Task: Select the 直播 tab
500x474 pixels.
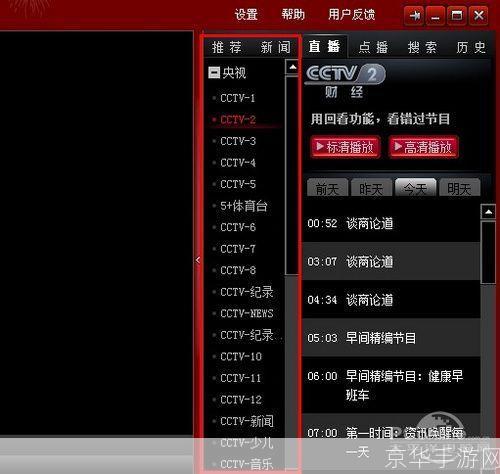Action: tap(324, 46)
